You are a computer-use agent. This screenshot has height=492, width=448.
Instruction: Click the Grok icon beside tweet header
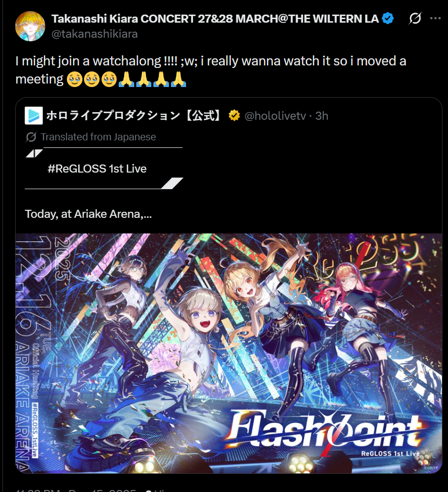coord(415,18)
